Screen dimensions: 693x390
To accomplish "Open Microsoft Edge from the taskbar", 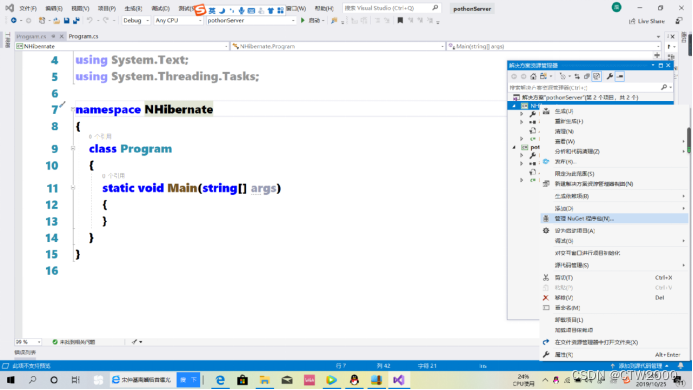I will pos(220,380).
